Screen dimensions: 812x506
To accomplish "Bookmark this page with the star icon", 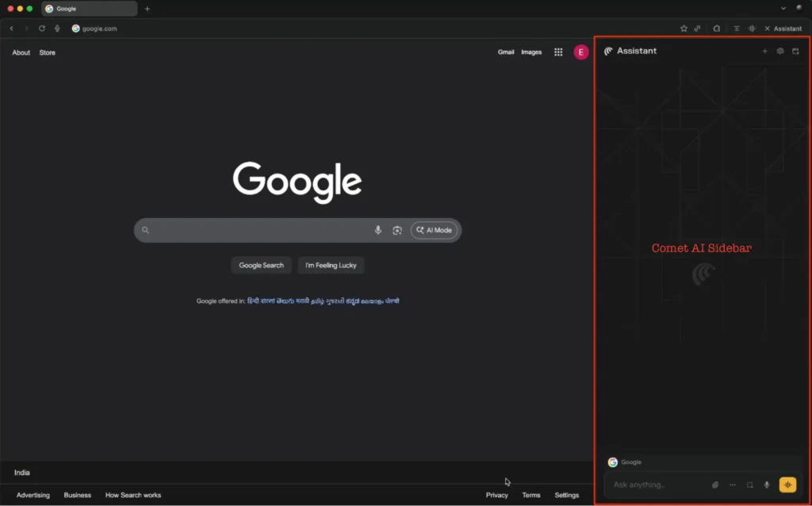I will [684, 29].
